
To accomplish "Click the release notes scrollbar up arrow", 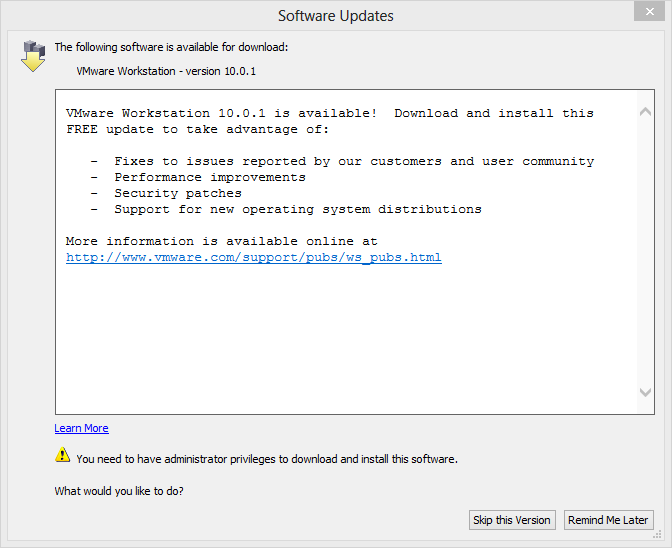I will tap(645, 109).
